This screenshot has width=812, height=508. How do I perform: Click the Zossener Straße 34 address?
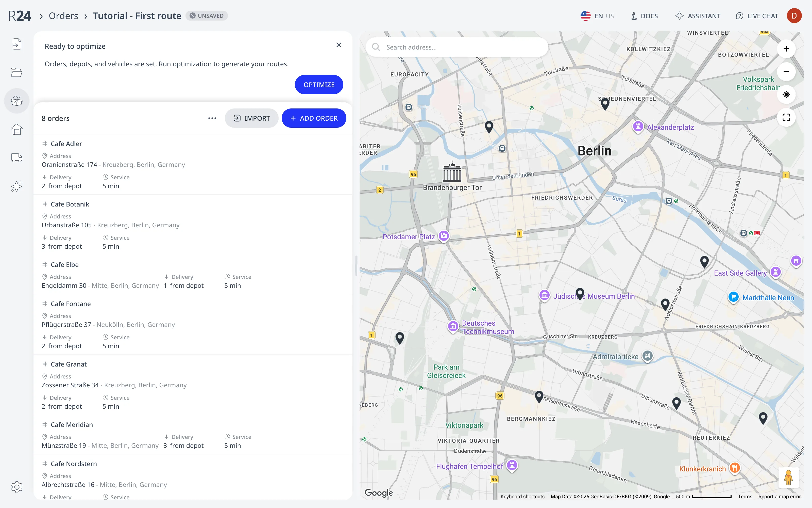click(114, 385)
